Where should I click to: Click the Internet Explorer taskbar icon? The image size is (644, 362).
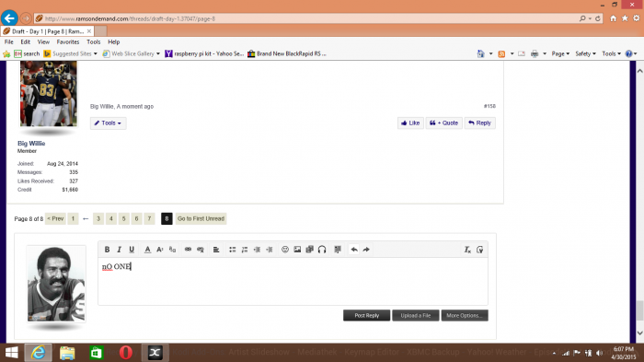click(39, 353)
